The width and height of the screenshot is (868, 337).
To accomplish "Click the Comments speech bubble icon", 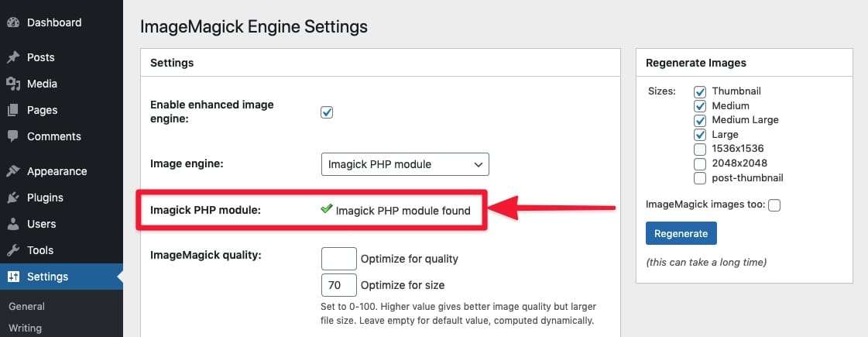I will 13,136.
